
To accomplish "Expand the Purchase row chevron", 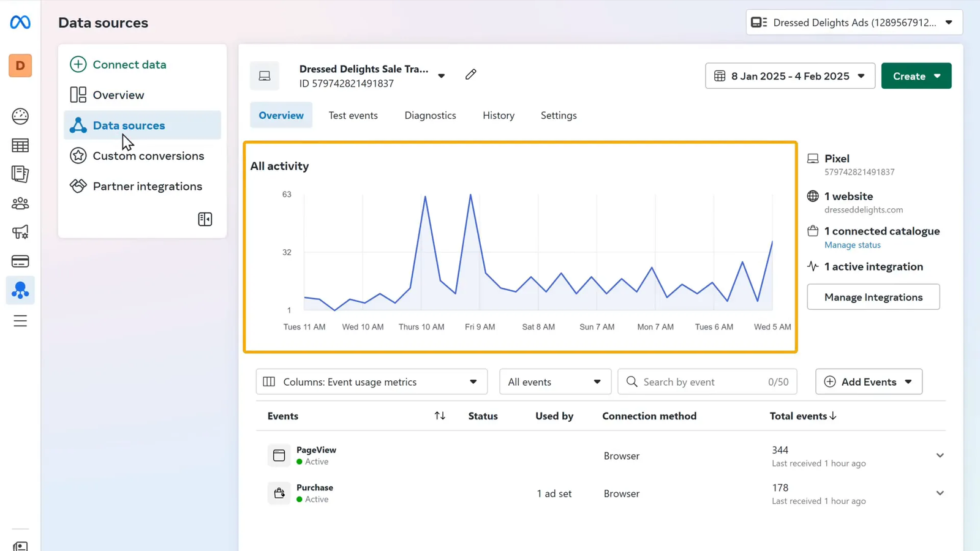I will tap(940, 493).
